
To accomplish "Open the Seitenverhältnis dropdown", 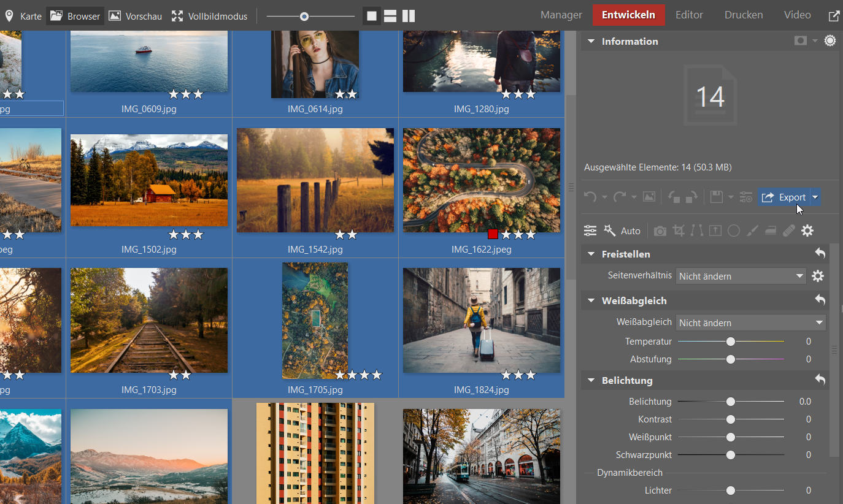I will coord(741,276).
